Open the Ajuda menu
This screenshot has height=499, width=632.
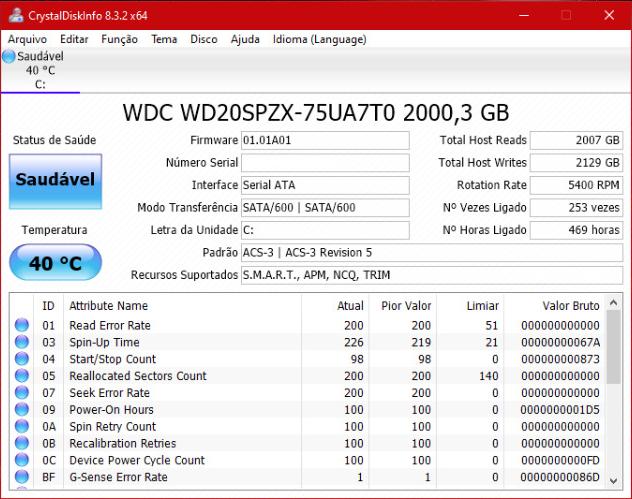245,39
